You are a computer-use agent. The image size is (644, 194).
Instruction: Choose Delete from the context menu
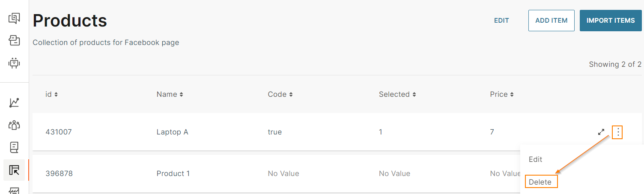click(x=540, y=182)
